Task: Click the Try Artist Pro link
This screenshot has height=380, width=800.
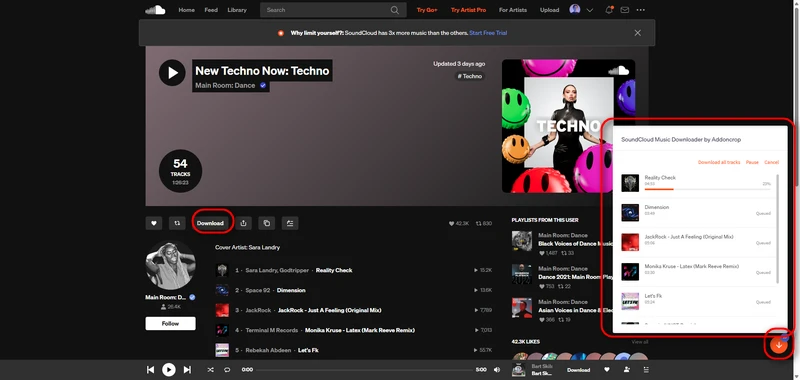Action: 468,10
